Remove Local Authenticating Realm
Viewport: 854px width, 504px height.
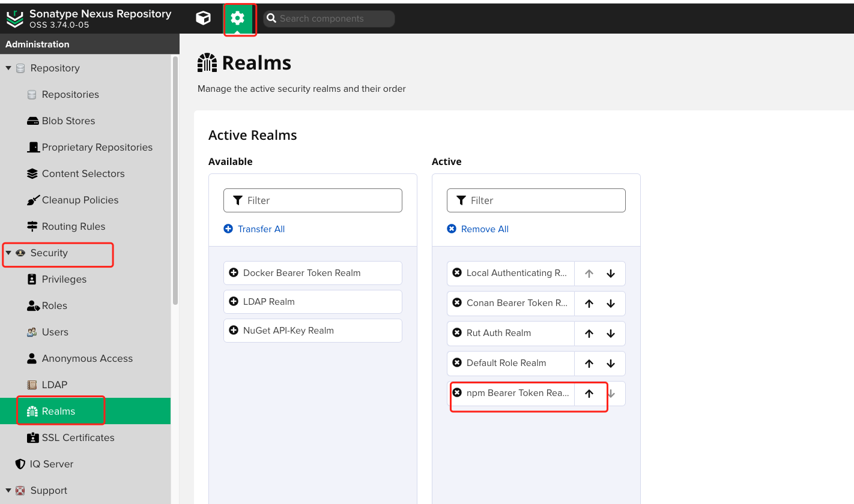click(457, 273)
